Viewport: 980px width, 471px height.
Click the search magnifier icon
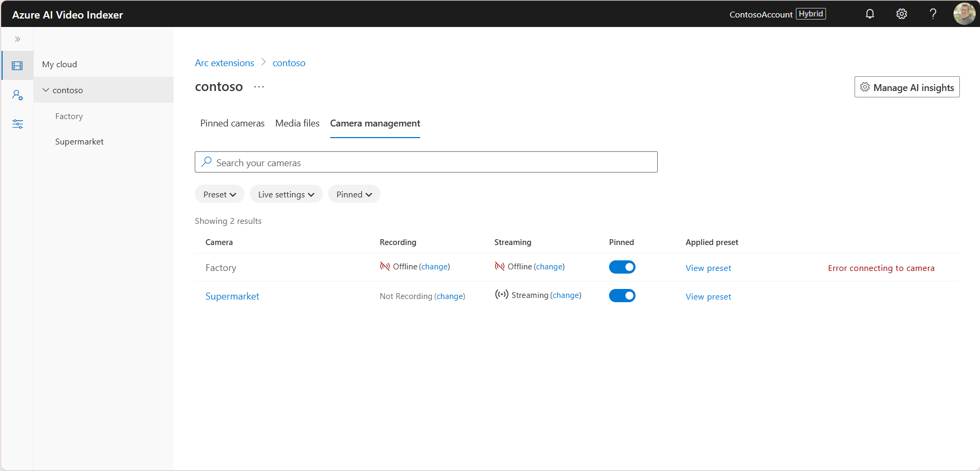click(207, 161)
